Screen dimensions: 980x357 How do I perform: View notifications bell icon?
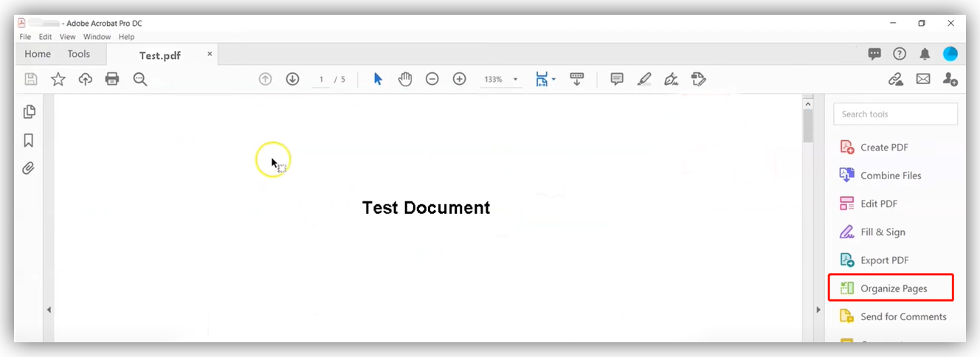click(x=925, y=54)
